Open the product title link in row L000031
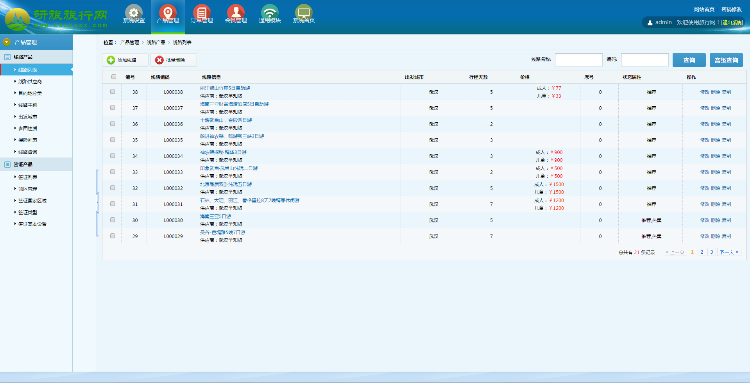This screenshot has height=383, width=750. tap(249, 200)
